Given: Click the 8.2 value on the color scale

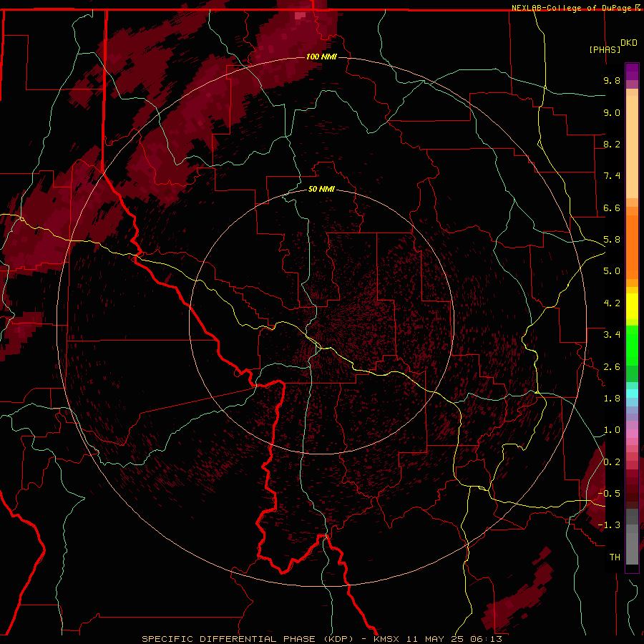Looking at the screenshot, I should pyautogui.click(x=612, y=144).
